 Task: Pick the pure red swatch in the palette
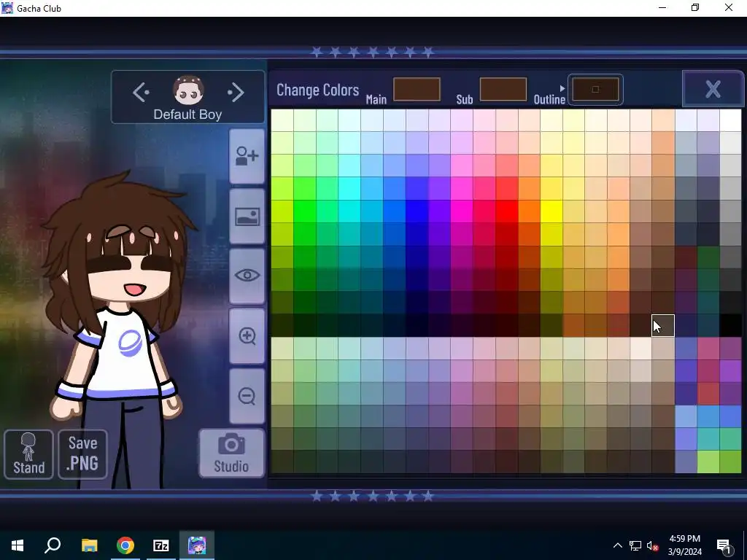506,211
